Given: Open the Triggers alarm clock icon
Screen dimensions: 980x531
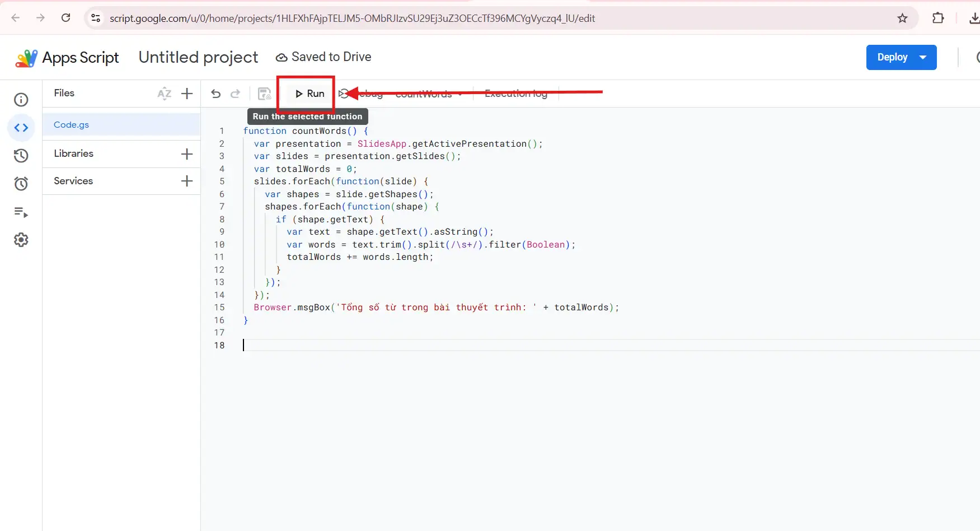Looking at the screenshot, I should tap(21, 184).
